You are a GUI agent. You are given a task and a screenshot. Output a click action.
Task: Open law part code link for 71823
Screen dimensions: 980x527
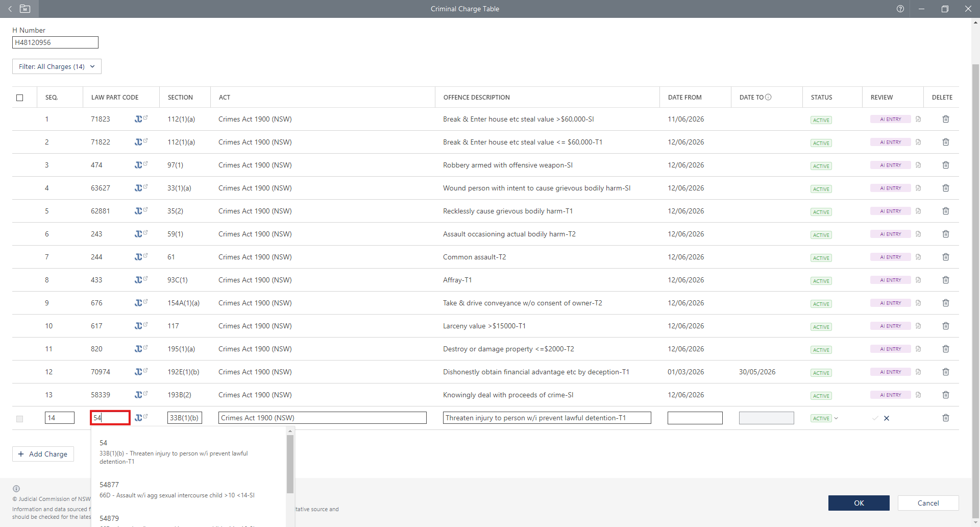coord(141,119)
